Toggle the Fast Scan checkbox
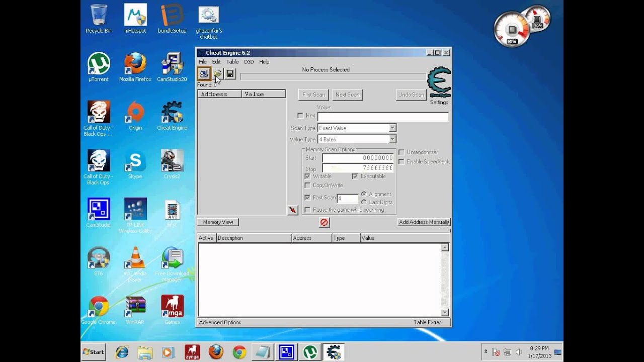Image resolution: width=644 pixels, height=362 pixels. 307,198
